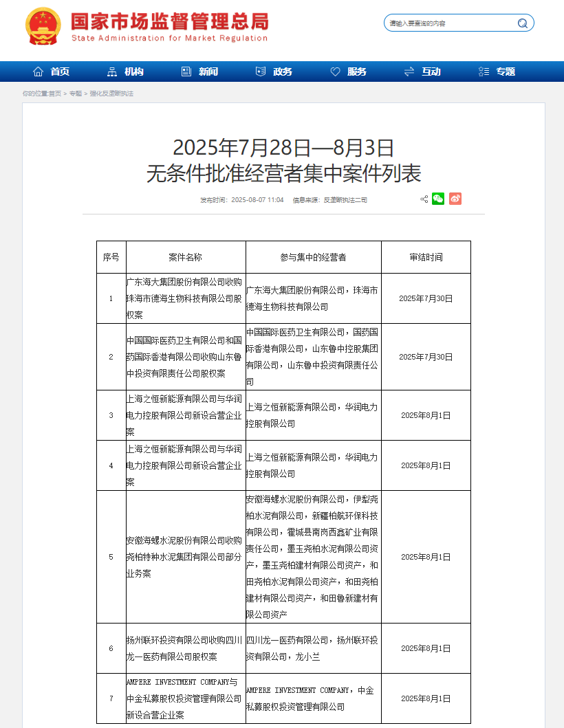This screenshot has width=564, height=728.
Task: Open the 首页 navigation menu item
Action: pyautogui.click(x=60, y=71)
